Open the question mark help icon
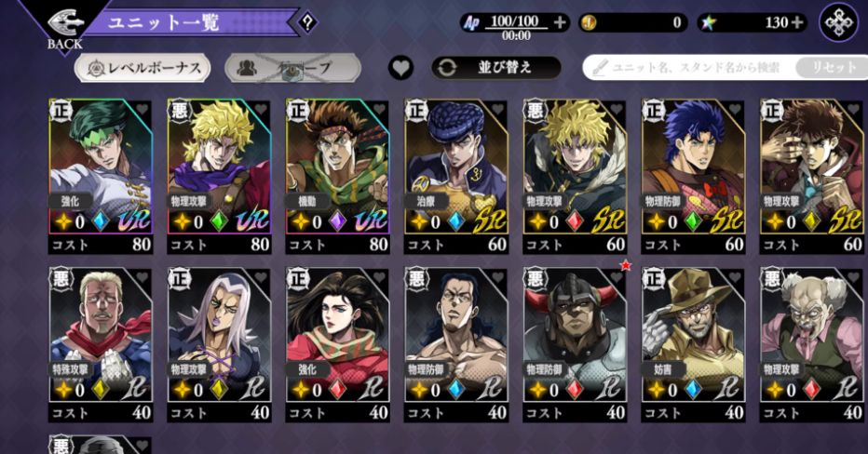 coord(307,22)
